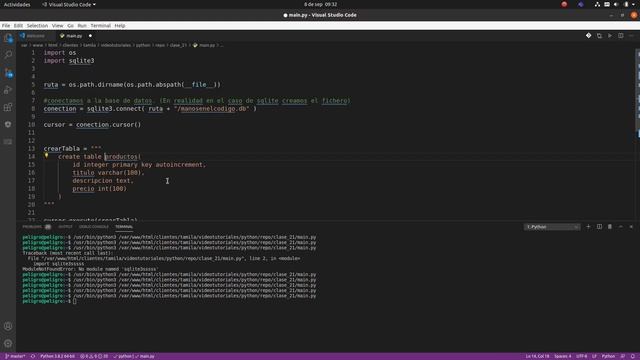Viewport: 640px width, 360px height.
Task: Click the python main.py status bar entry
Action: (x=134, y=356)
